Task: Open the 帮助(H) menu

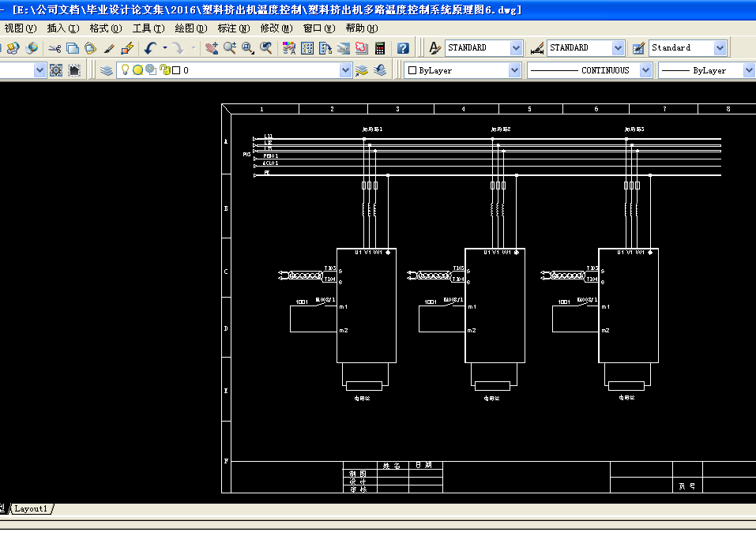Action: click(x=362, y=28)
